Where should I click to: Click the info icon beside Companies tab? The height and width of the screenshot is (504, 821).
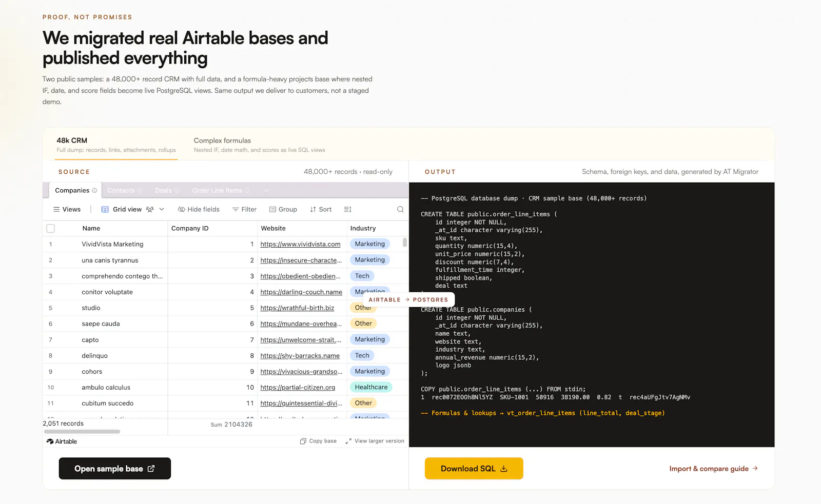(94, 190)
